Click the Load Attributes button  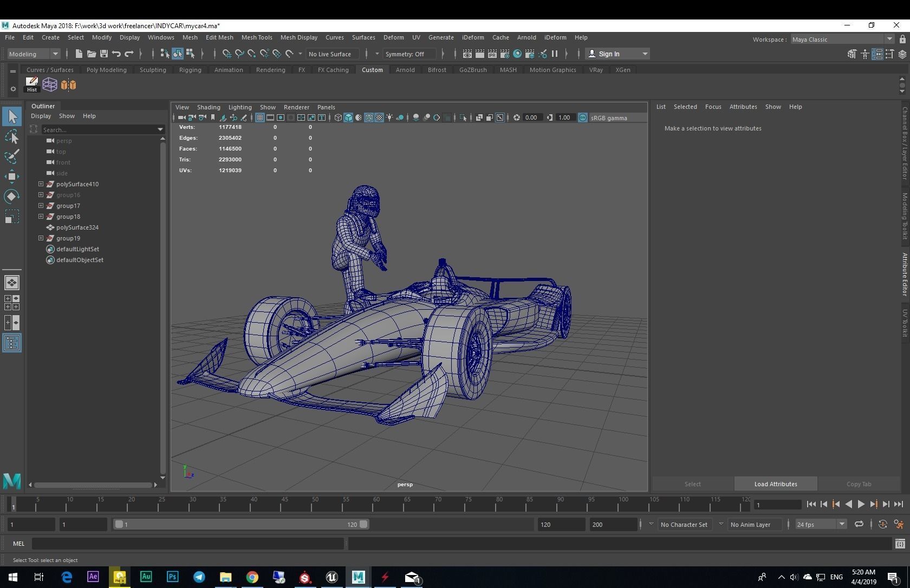[776, 484]
